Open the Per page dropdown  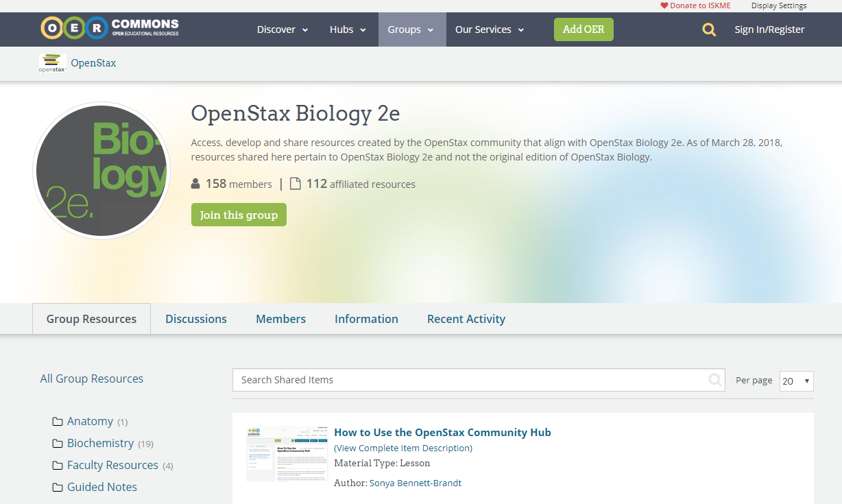pos(796,381)
